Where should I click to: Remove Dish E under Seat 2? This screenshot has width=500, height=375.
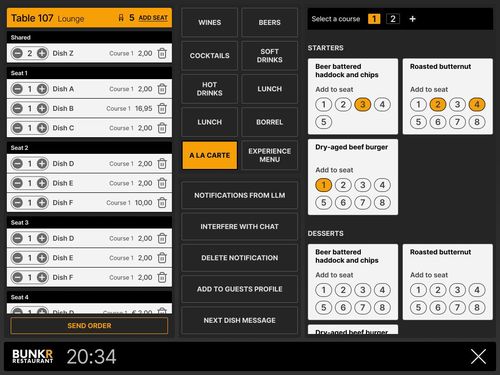click(x=162, y=183)
